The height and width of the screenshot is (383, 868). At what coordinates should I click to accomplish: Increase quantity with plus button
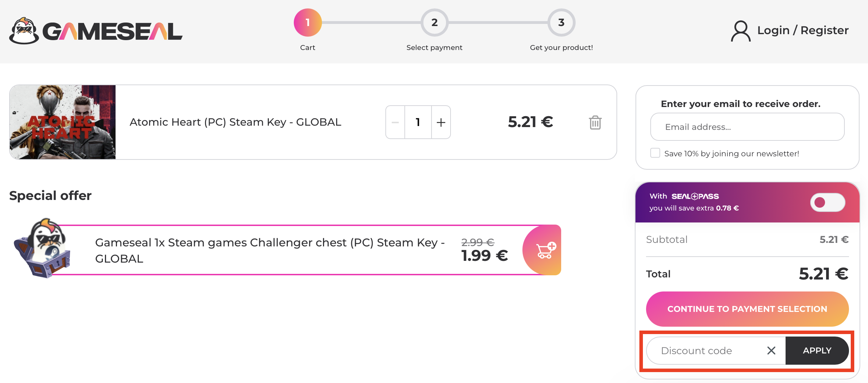441,123
